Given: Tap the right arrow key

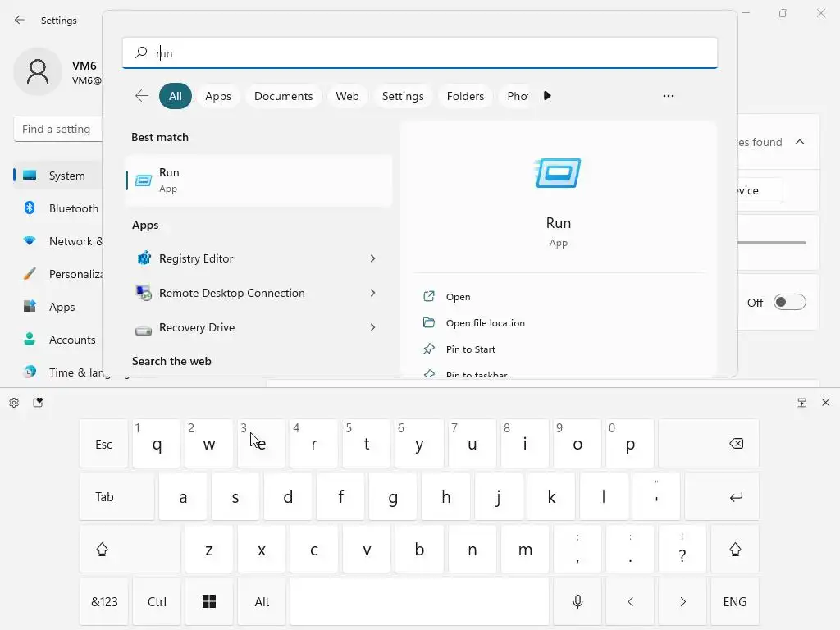Looking at the screenshot, I should (682, 601).
